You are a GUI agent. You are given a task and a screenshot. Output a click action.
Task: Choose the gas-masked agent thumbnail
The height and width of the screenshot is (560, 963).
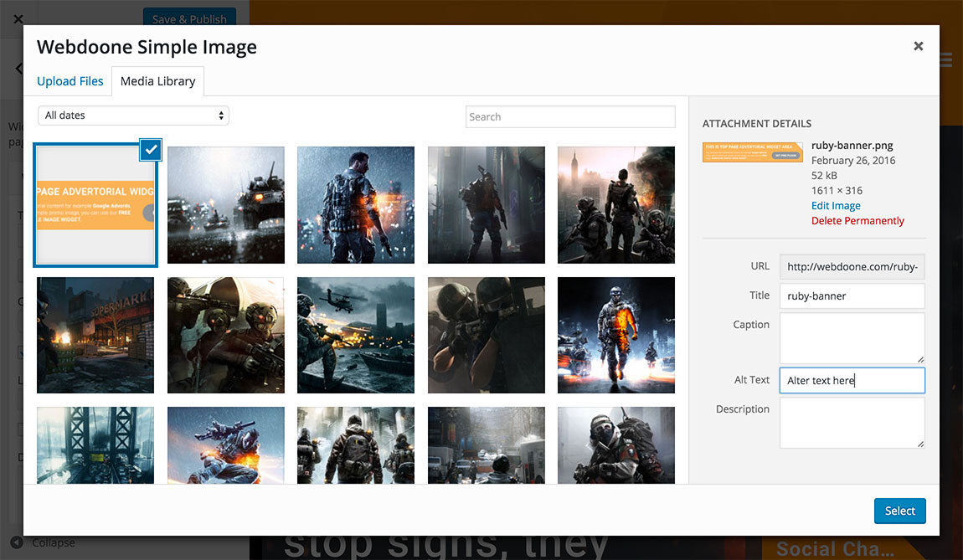coord(616,445)
